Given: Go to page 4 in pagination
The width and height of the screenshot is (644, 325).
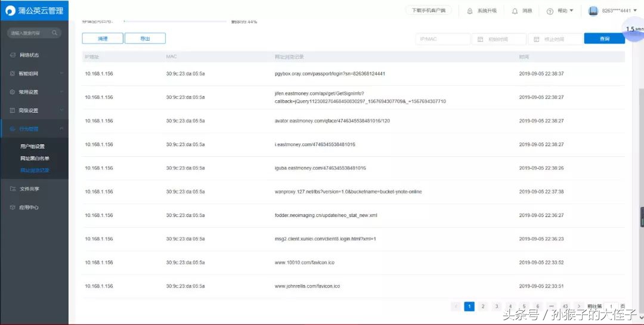Looking at the screenshot, I should [510, 307].
